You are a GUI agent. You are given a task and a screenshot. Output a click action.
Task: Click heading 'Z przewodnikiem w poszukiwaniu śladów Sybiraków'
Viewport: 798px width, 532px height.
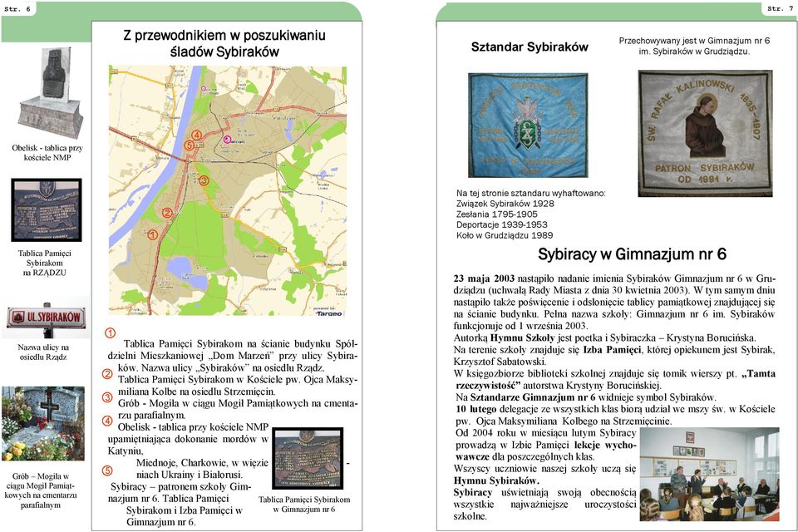click(x=224, y=43)
